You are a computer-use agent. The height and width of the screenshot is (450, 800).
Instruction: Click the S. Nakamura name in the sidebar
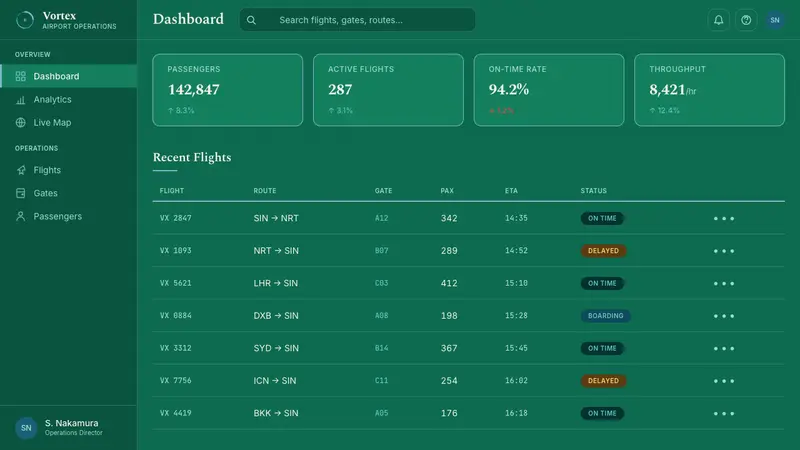71,423
